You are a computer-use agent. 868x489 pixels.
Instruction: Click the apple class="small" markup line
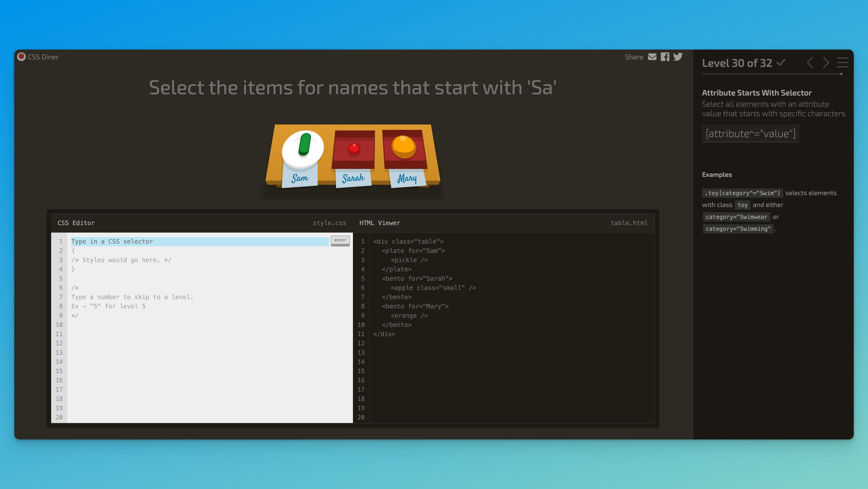pyautogui.click(x=433, y=288)
